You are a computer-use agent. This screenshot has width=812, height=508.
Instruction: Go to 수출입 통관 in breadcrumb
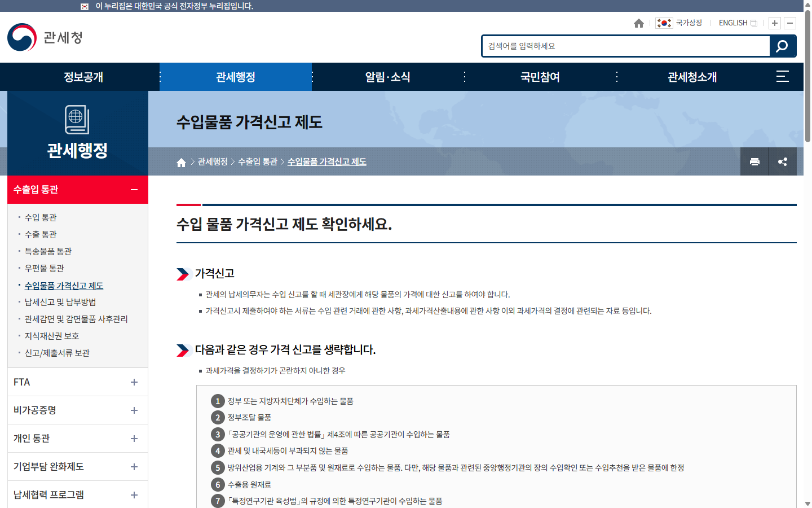[258, 162]
